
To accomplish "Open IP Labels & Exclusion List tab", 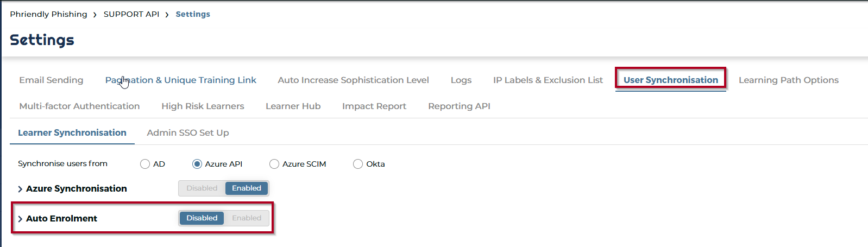I will point(548,80).
